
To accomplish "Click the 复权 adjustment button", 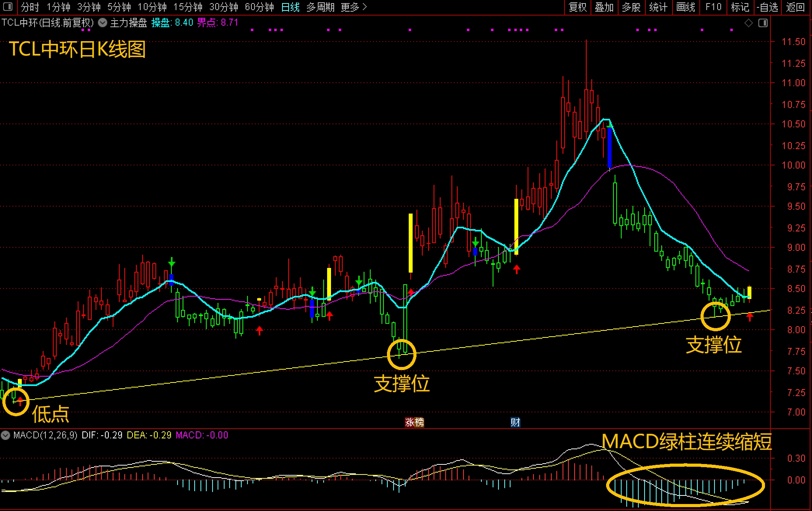I will [x=577, y=7].
